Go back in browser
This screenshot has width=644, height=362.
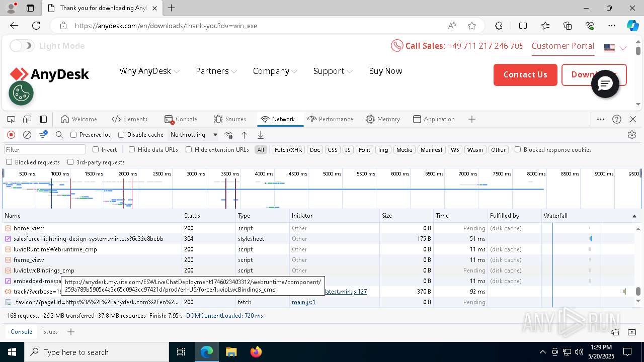[x=14, y=26]
